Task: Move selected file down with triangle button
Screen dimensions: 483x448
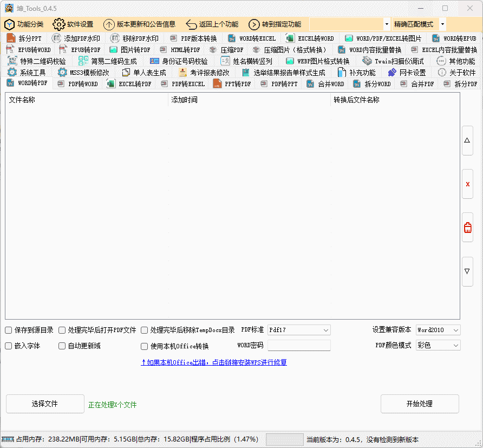Action: pos(468,271)
